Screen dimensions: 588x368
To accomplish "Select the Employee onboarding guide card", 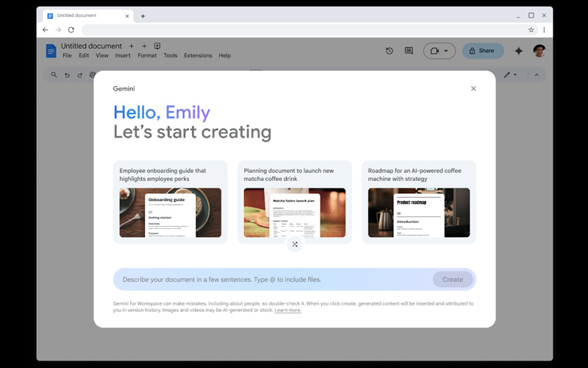I will point(171,202).
